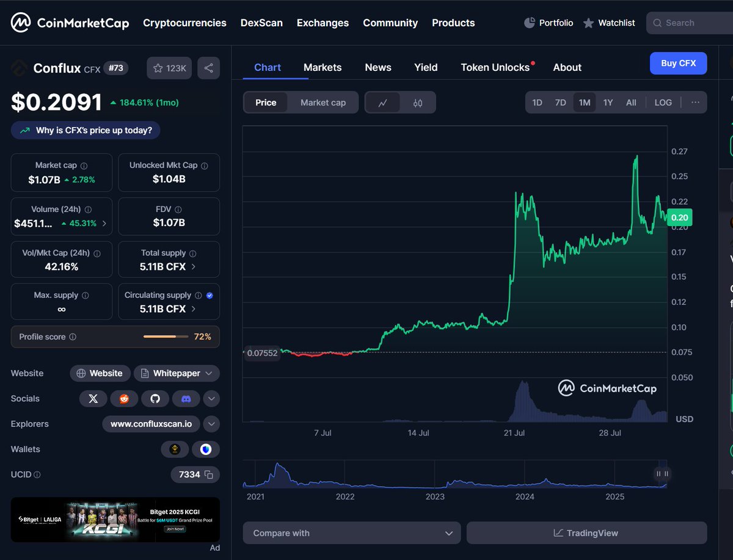
Task: Click the #73 rank badge
Action: point(115,68)
